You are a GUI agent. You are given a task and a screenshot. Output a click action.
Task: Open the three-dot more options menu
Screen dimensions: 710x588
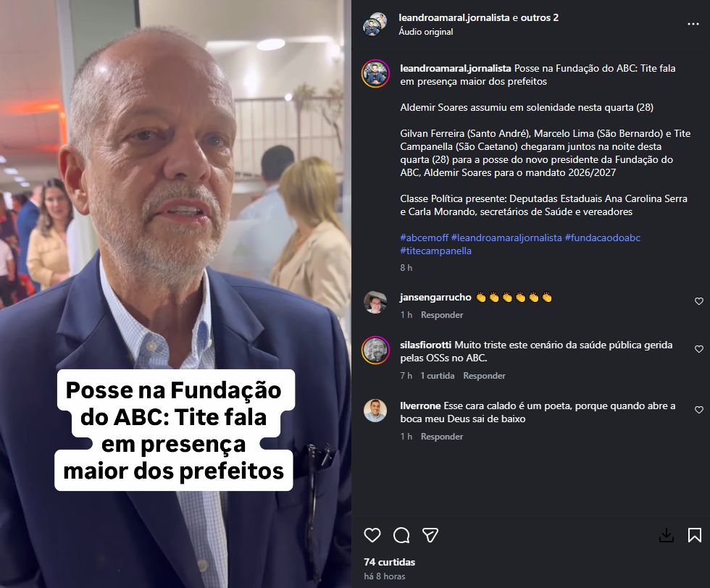(x=693, y=24)
